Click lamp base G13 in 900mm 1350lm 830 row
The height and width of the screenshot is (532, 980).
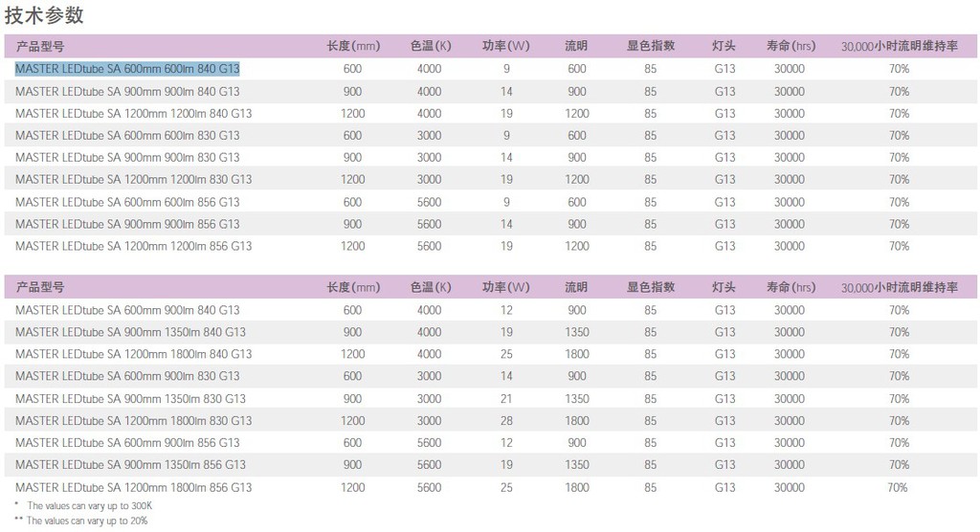click(x=725, y=399)
